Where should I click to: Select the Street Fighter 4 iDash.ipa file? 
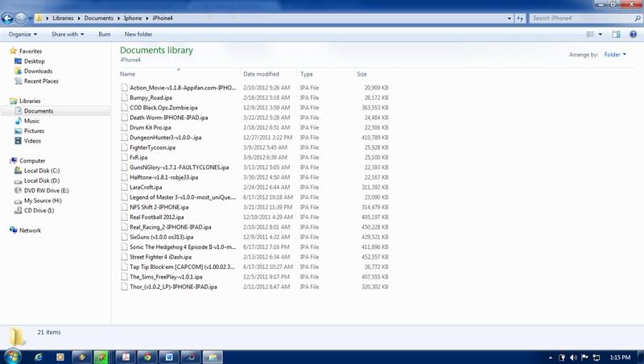coord(160,257)
